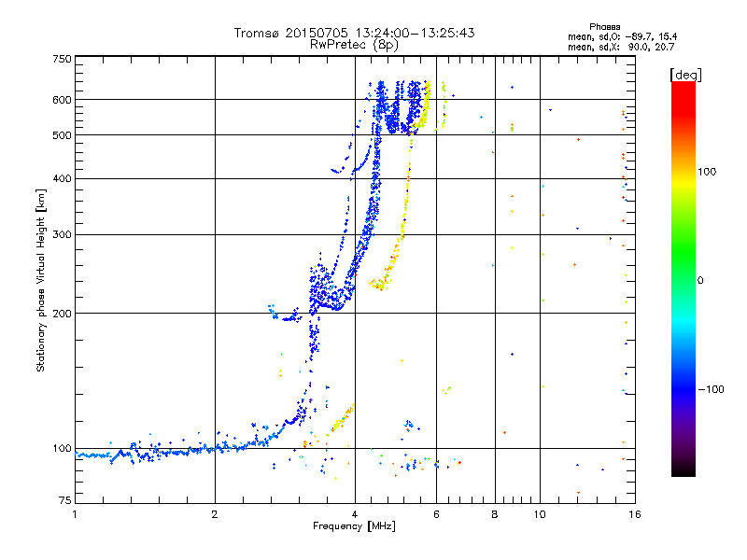This screenshot has height=560, width=747.
Task: Click the y-axis tick label '75'
Action: click(x=65, y=500)
